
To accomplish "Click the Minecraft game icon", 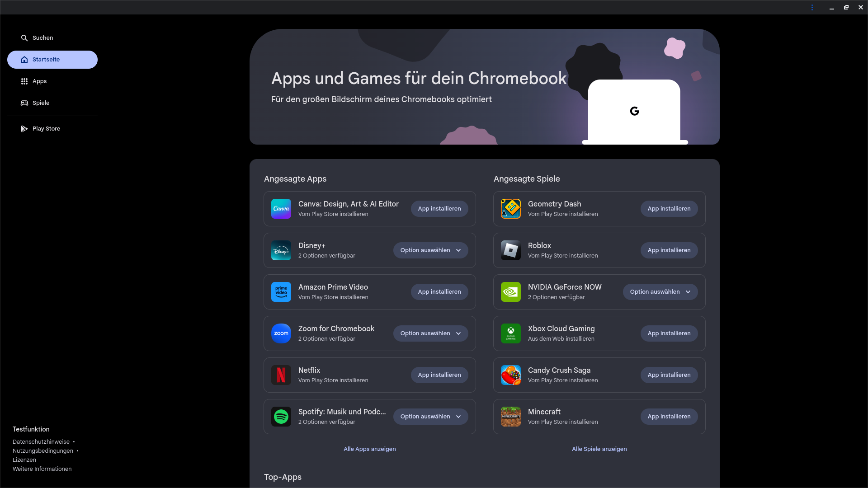I will coord(510,417).
